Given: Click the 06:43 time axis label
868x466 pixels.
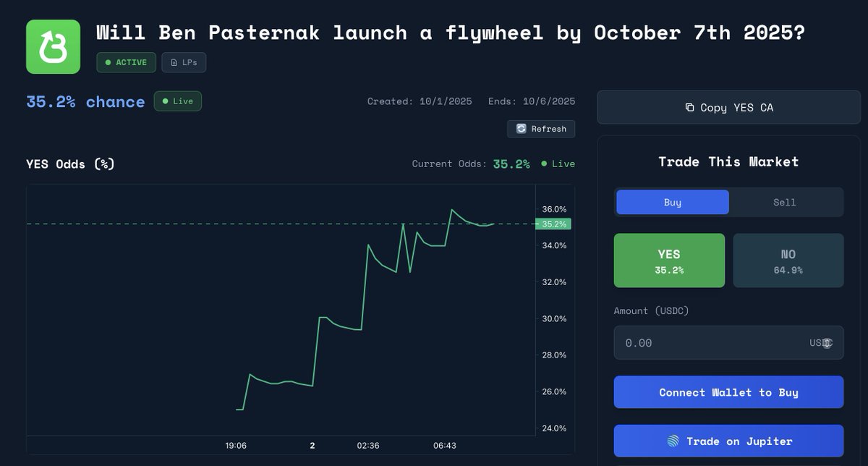Looking at the screenshot, I should click(445, 446).
